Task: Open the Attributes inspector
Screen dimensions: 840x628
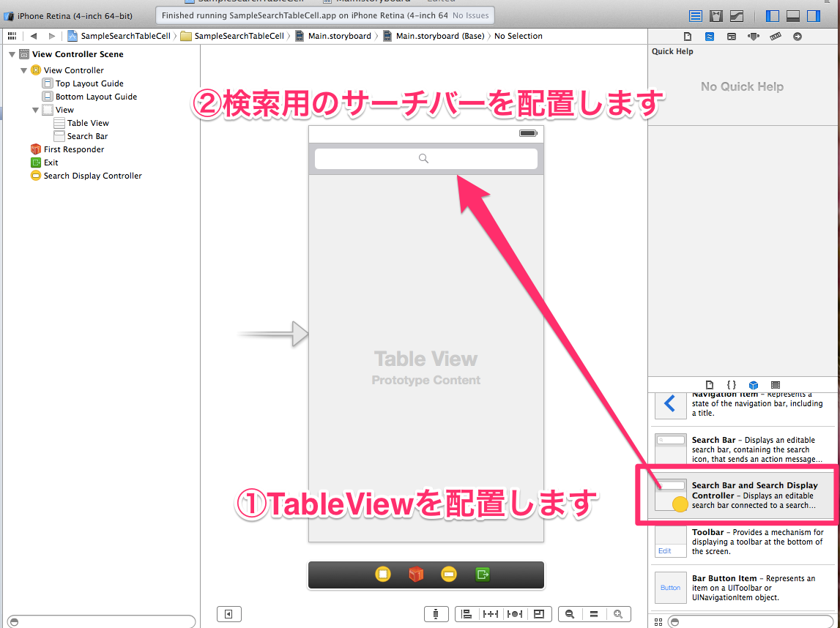Action: (754, 36)
